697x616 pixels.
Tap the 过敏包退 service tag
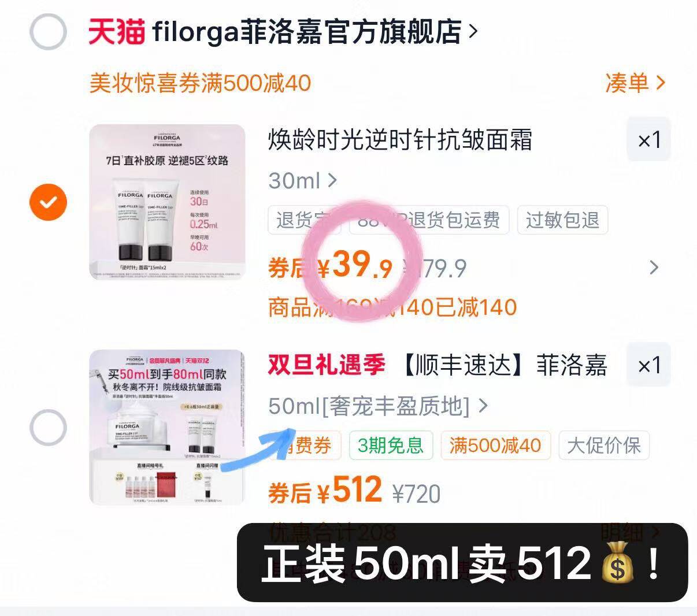coord(562,220)
